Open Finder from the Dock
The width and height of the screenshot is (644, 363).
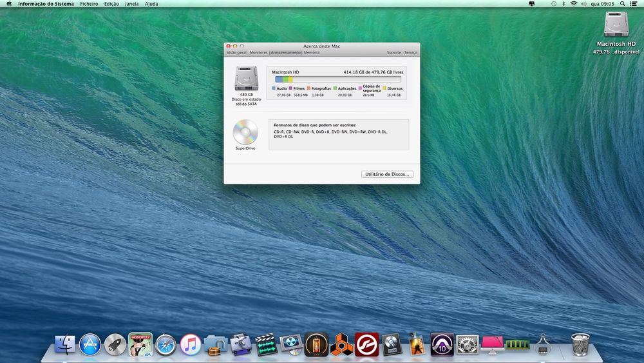coord(65,344)
